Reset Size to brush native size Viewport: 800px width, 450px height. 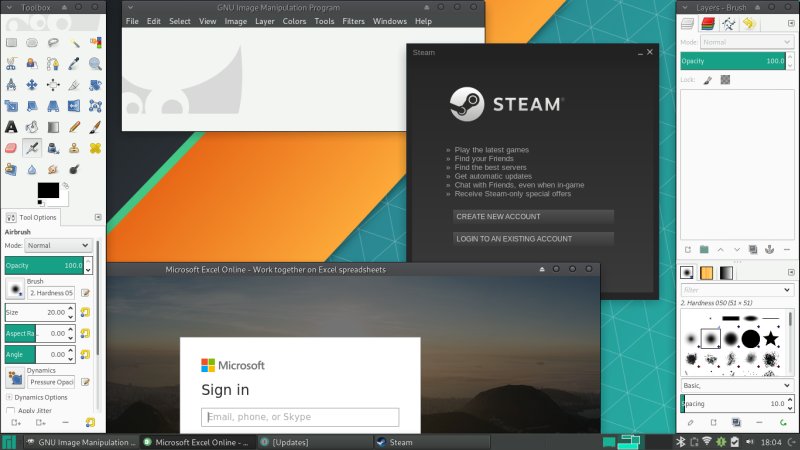(85, 312)
